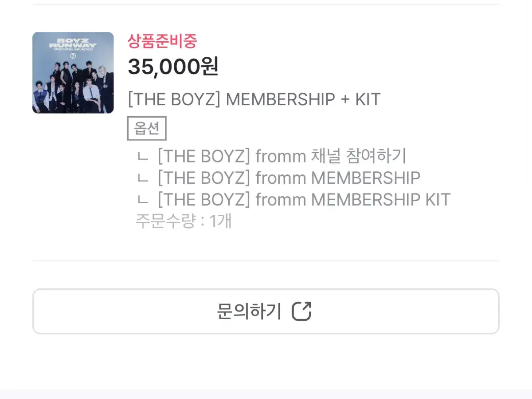The image size is (532, 399).
Task: Tap the 옵션 tag badge
Action: 147,129
